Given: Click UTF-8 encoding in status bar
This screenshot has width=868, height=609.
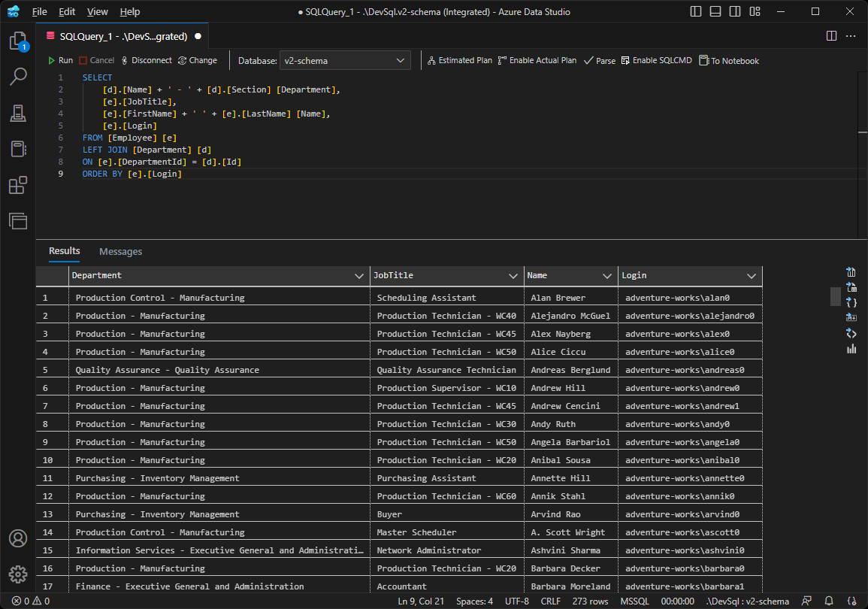Looking at the screenshot, I should (516, 601).
